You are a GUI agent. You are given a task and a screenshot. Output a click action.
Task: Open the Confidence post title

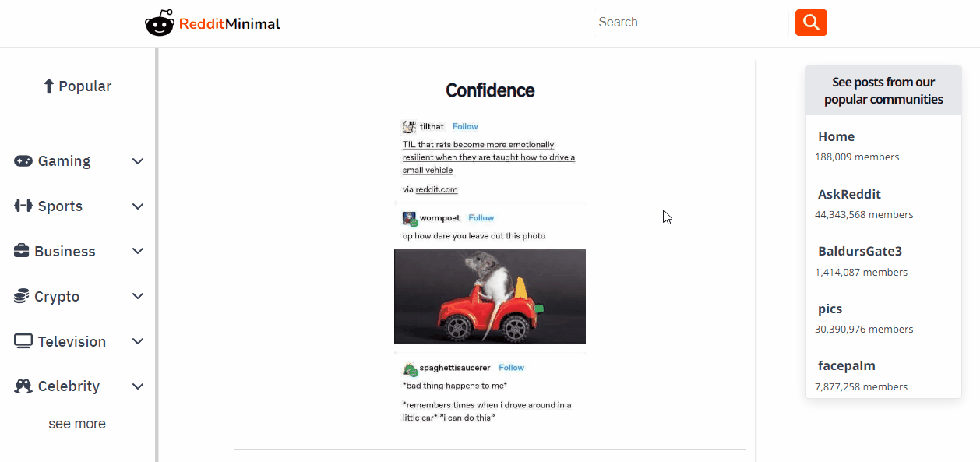tap(489, 90)
